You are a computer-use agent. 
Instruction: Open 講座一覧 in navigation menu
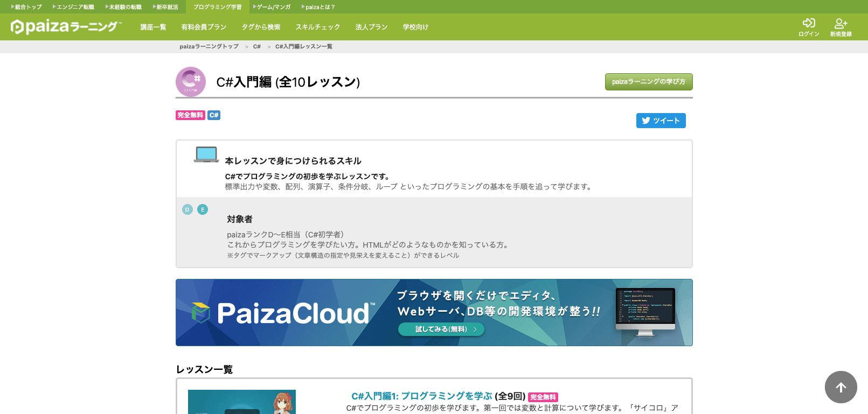(153, 27)
